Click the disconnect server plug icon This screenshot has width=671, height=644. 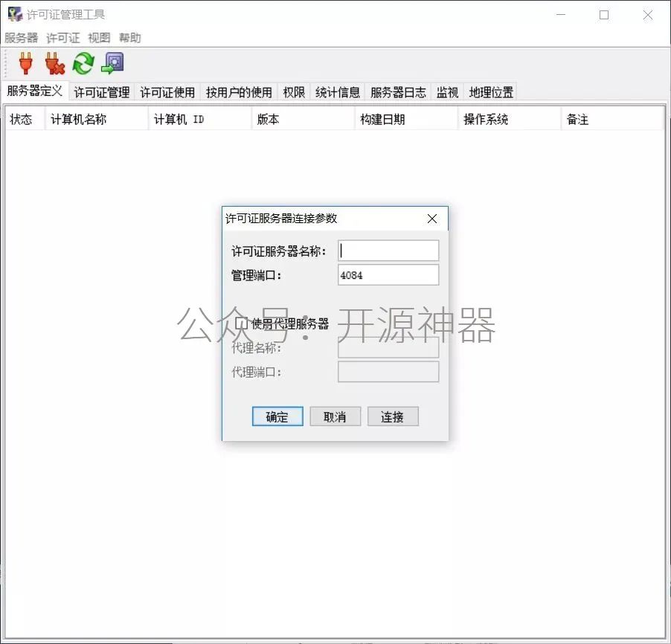point(54,63)
